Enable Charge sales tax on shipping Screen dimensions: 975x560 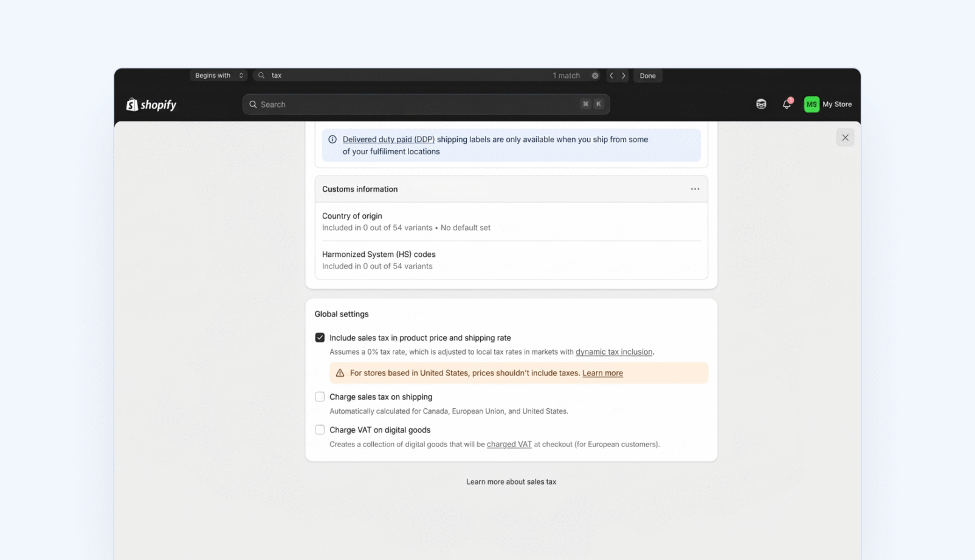click(320, 397)
